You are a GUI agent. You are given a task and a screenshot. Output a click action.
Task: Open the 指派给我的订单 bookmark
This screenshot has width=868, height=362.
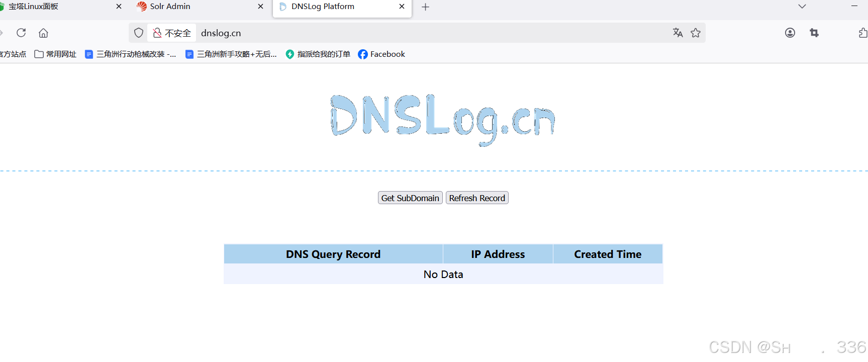tap(318, 54)
